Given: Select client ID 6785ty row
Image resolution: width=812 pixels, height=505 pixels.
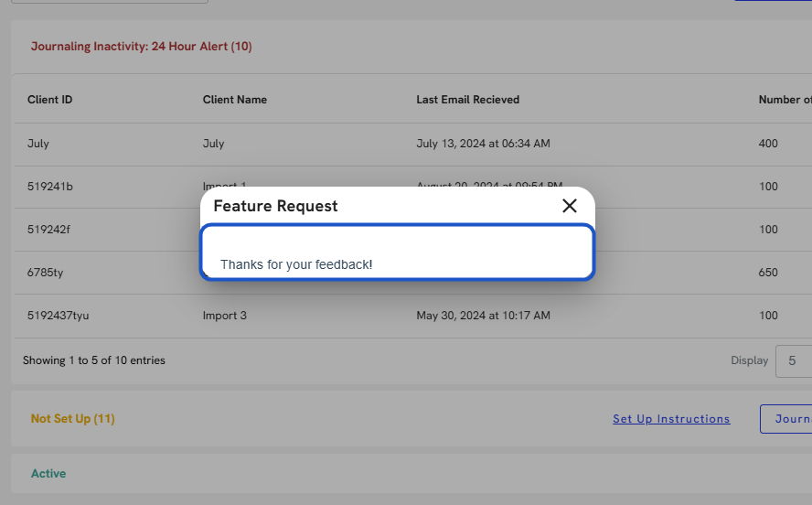Looking at the screenshot, I should click(x=45, y=273).
